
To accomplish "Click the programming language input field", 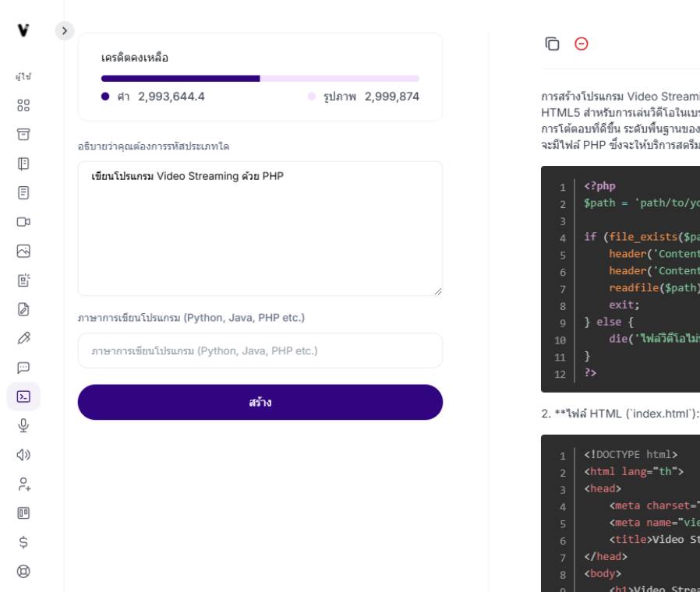I will coord(260,351).
